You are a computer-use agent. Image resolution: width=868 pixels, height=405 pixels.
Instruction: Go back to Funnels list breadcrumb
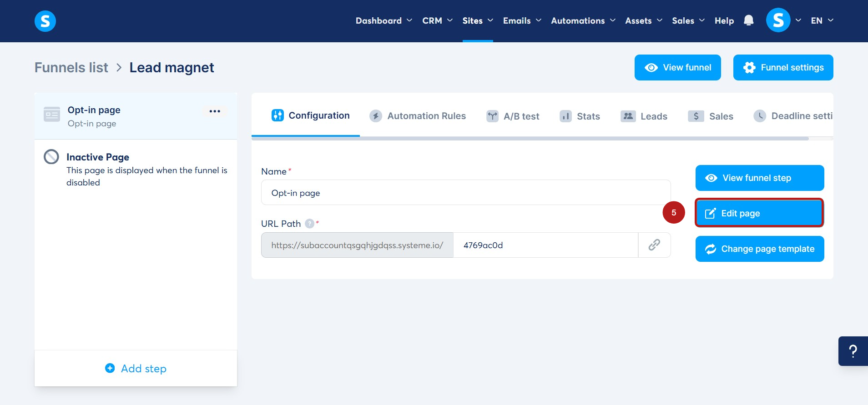(x=71, y=68)
